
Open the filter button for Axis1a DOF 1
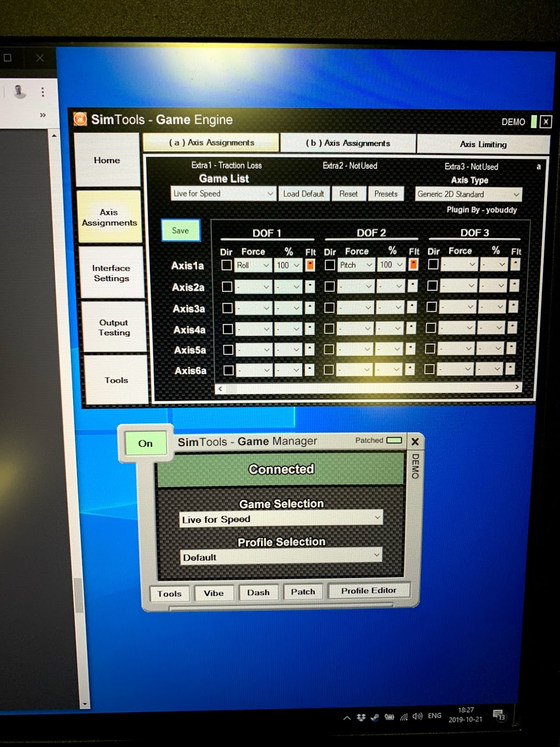pyautogui.click(x=310, y=265)
